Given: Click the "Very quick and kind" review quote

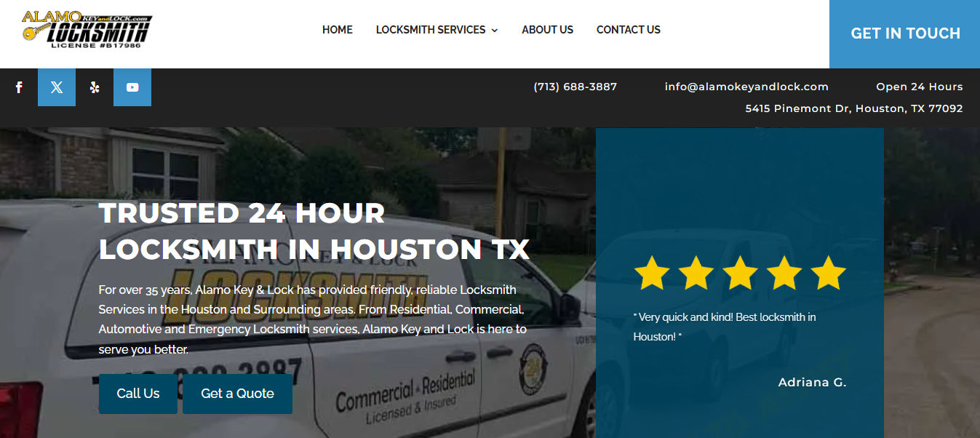Looking at the screenshot, I should click(x=725, y=327).
